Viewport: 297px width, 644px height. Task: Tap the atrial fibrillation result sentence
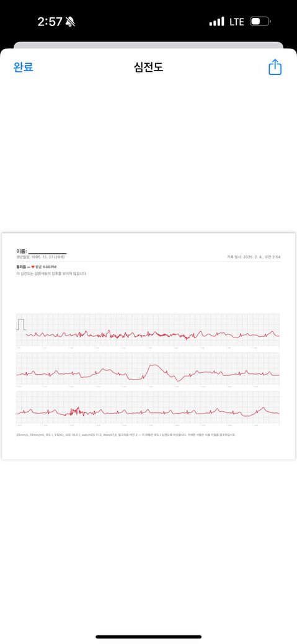(51, 273)
